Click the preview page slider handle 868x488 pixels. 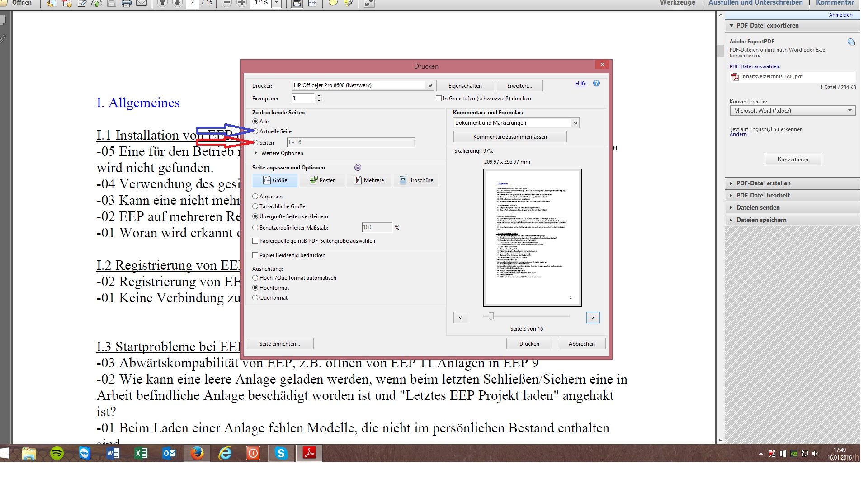(x=491, y=316)
